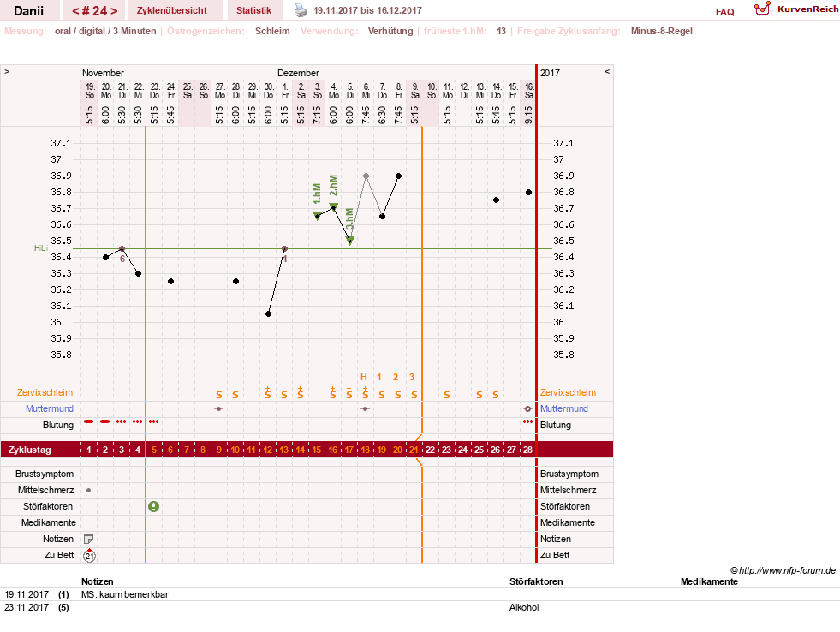Click the 1.hM green triangle marker
The image size is (840, 632).
[x=317, y=215]
